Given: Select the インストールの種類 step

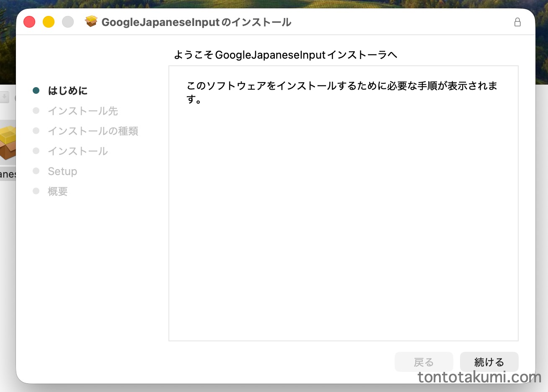Looking at the screenshot, I should pyautogui.click(x=93, y=131).
